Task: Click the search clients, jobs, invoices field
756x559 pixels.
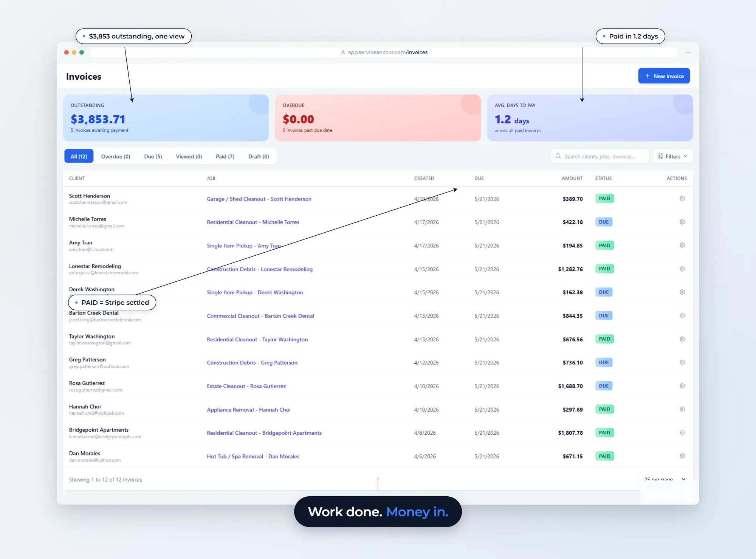Action: pos(600,156)
